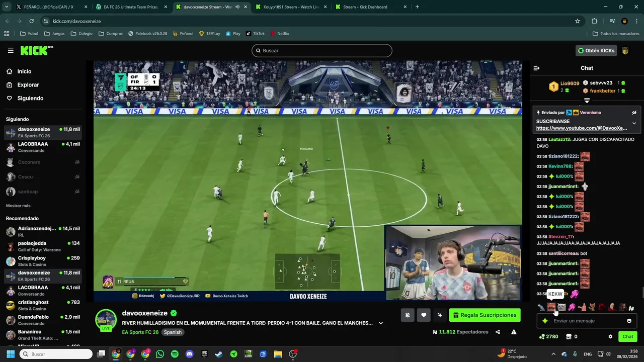Switch to Kouyo1891 Stream tab
Image resolution: width=644 pixels, height=362 pixels.
[x=291, y=7]
